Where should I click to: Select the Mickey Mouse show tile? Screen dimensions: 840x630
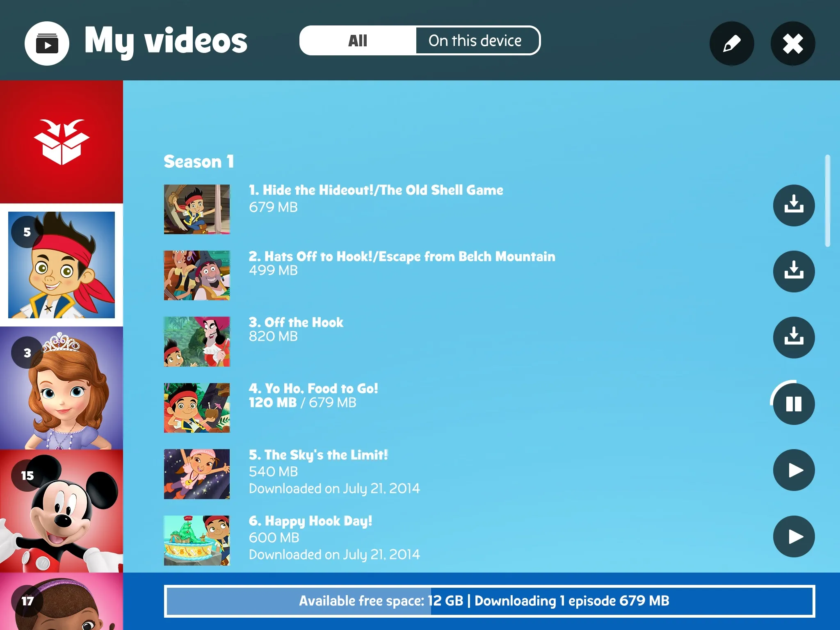62,511
